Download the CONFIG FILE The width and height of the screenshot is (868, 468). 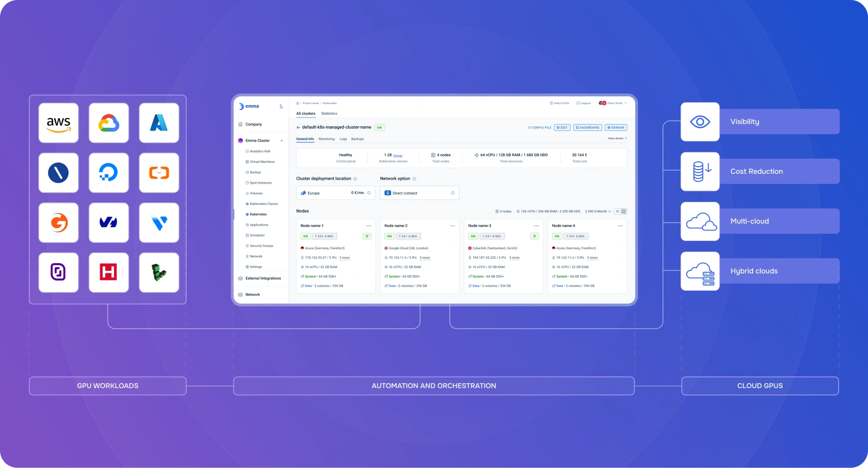click(540, 128)
